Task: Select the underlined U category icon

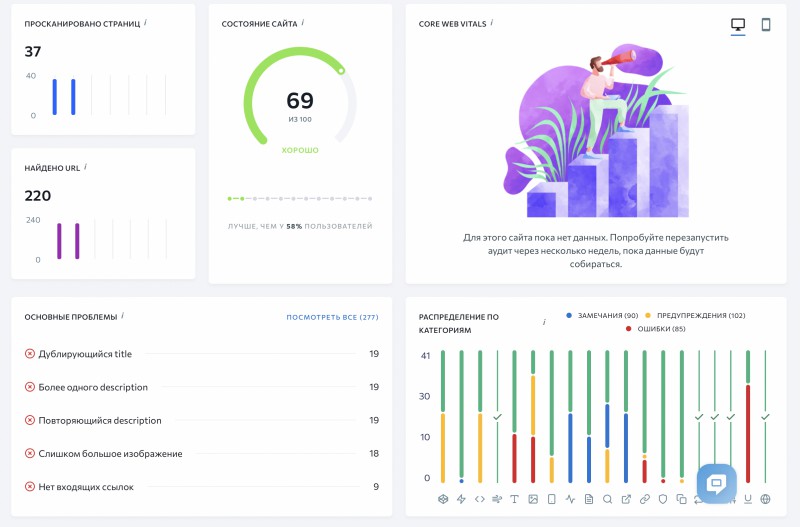Action: [x=748, y=499]
